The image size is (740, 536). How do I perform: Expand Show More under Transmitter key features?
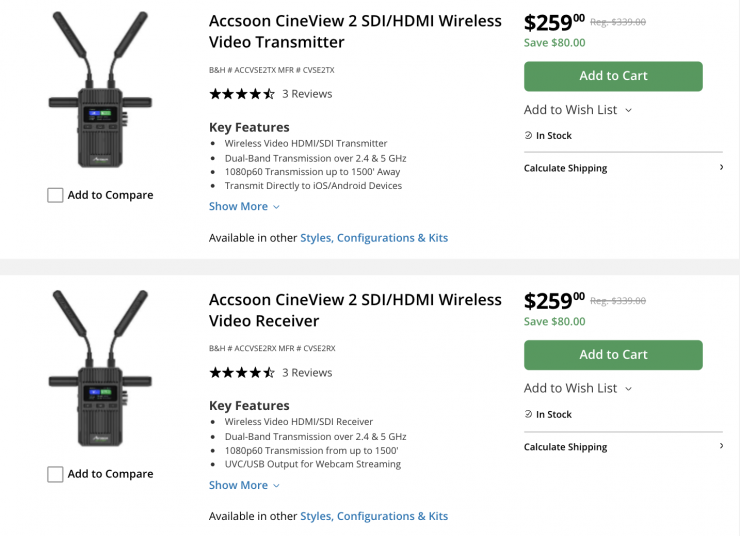coord(244,206)
